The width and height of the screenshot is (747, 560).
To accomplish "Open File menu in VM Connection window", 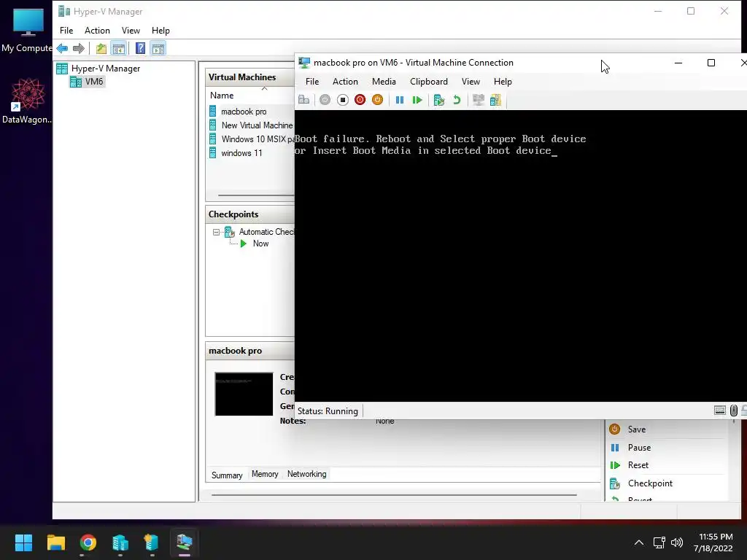I will (x=312, y=82).
